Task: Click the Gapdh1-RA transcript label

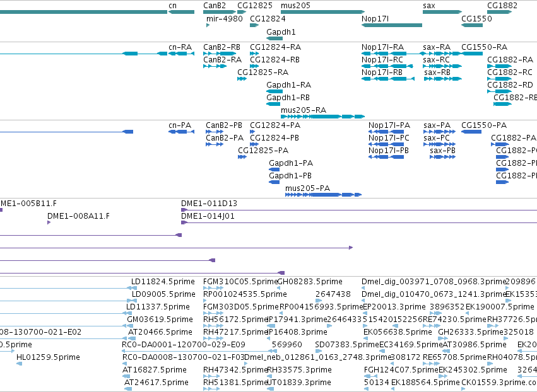Action: [x=289, y=85]
